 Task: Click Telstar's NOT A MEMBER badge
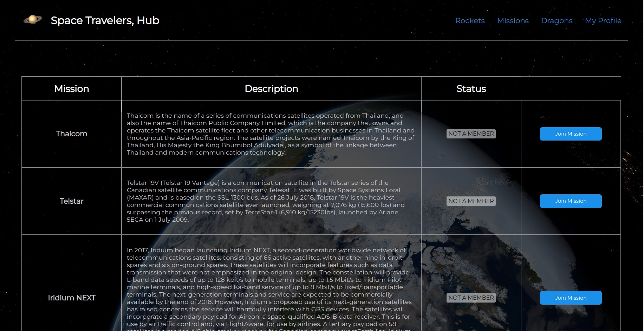[x=471, y=201]
